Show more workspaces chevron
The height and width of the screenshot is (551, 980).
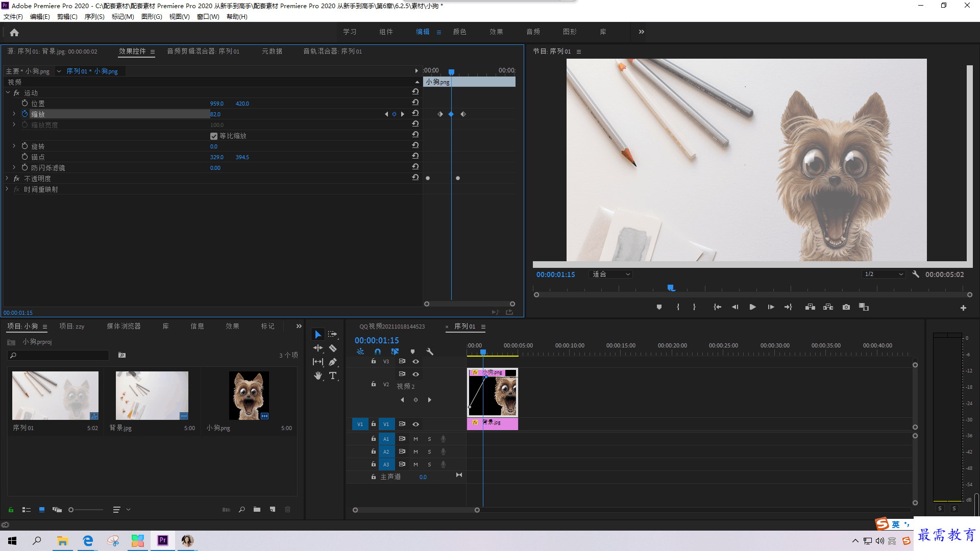[x=641, y=32]
